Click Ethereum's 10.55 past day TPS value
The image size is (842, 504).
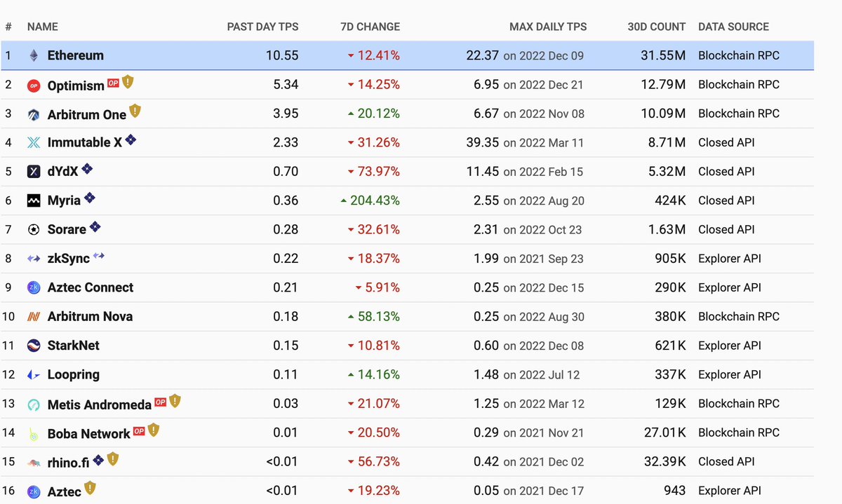(x=282, y=55)
